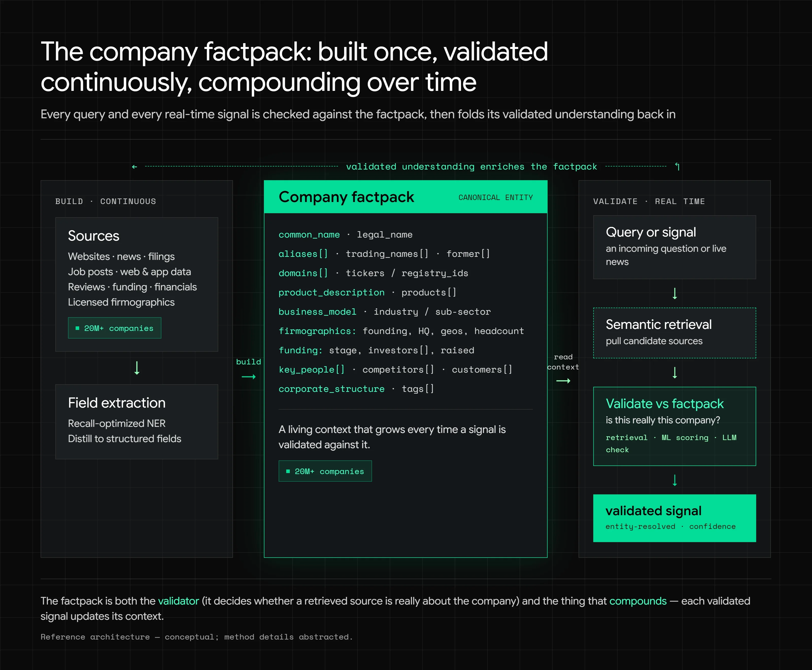Click down arrow below Semantic retrieval
This screenshot has width=812, height=670.
pyautogui.click(x=675, y=373)
